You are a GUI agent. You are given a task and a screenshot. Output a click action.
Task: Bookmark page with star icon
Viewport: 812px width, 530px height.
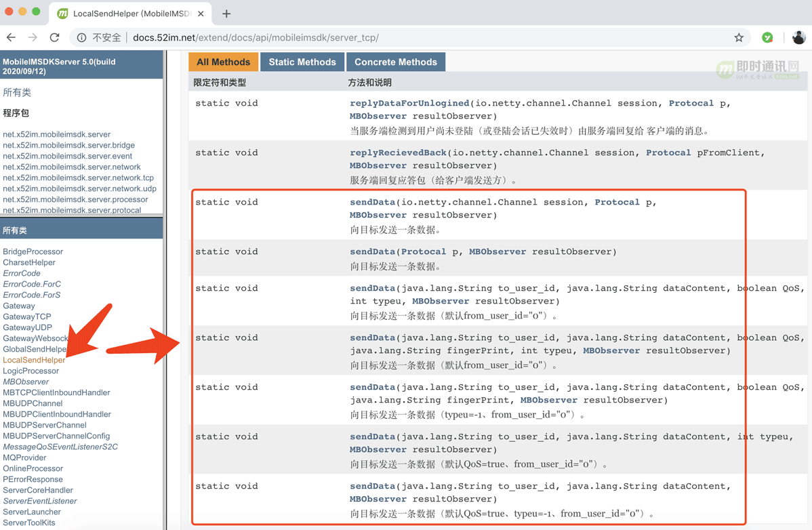click(739, 38)
